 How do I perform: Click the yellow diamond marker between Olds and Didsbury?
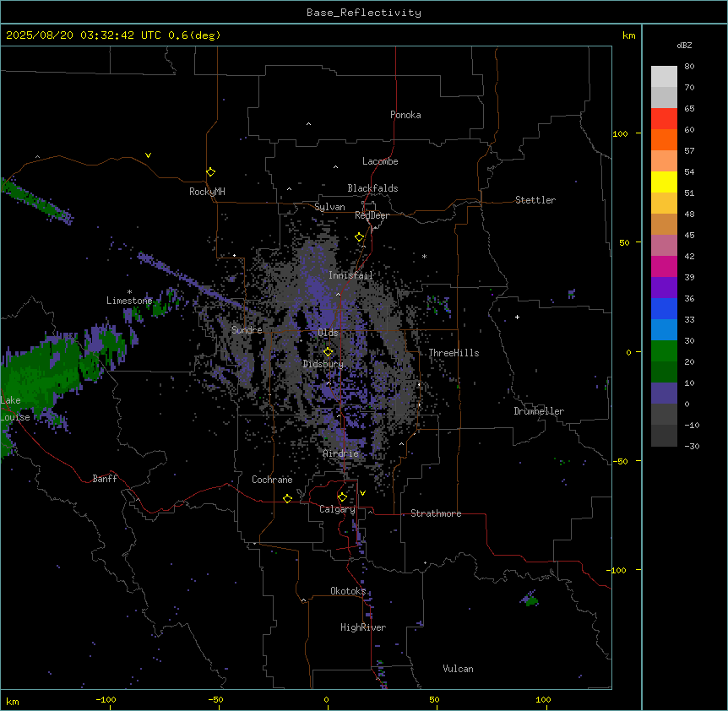328,351
